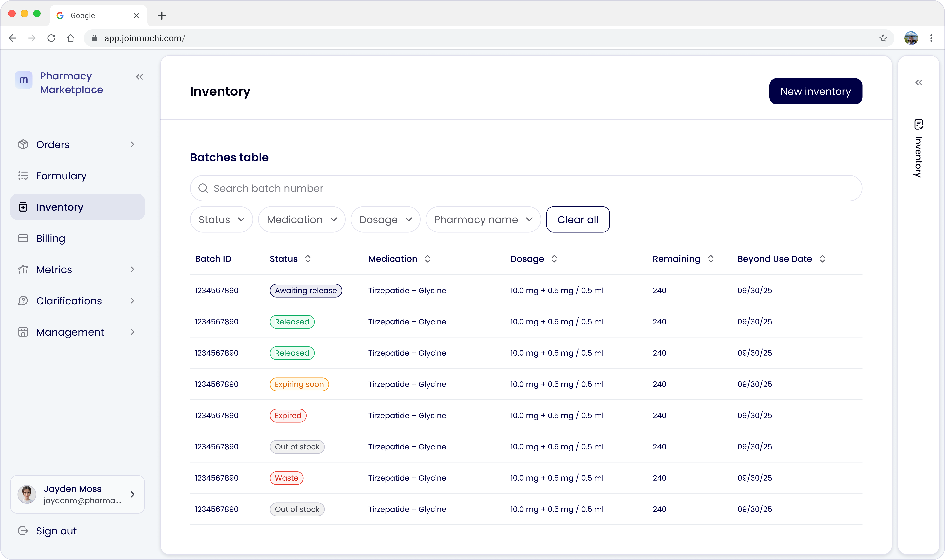Click the Management building icon
The height and width of the screenshot is (560, 945).
(x=23, y=332)
